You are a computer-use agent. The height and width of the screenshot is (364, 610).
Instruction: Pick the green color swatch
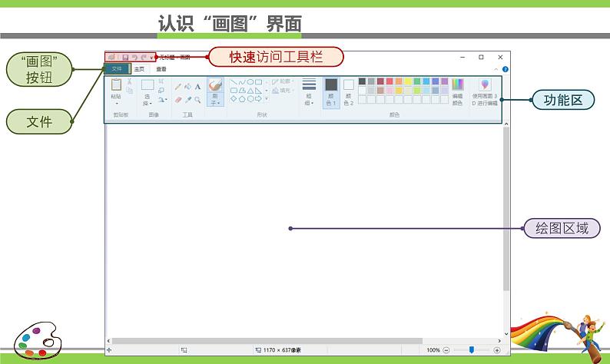[417, 81]
